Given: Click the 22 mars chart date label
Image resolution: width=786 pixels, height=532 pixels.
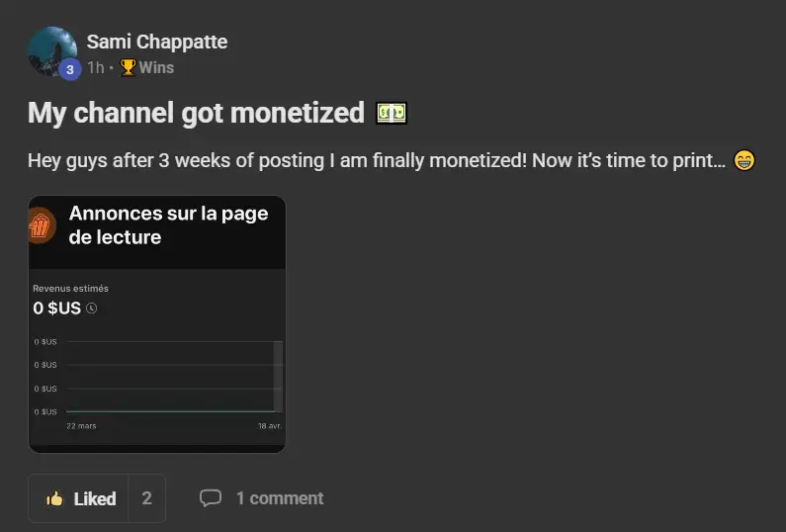Looking at the screenshot, I should [81, 426].
